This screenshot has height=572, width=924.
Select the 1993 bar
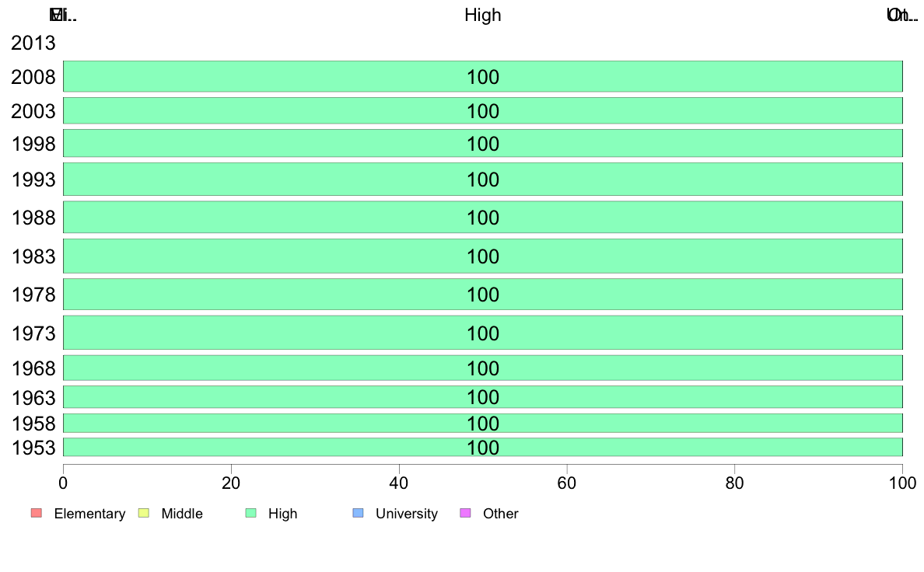point(483,179)
